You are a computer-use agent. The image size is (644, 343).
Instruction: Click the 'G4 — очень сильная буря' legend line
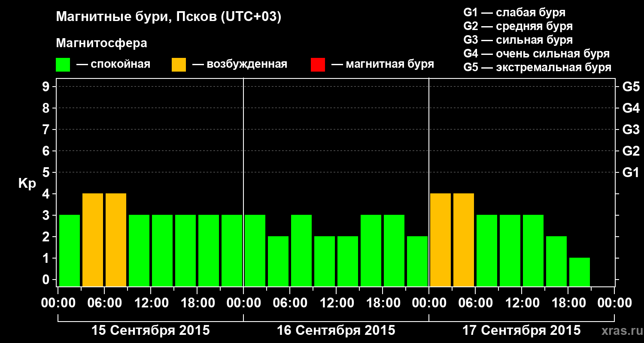coord(536,54)
